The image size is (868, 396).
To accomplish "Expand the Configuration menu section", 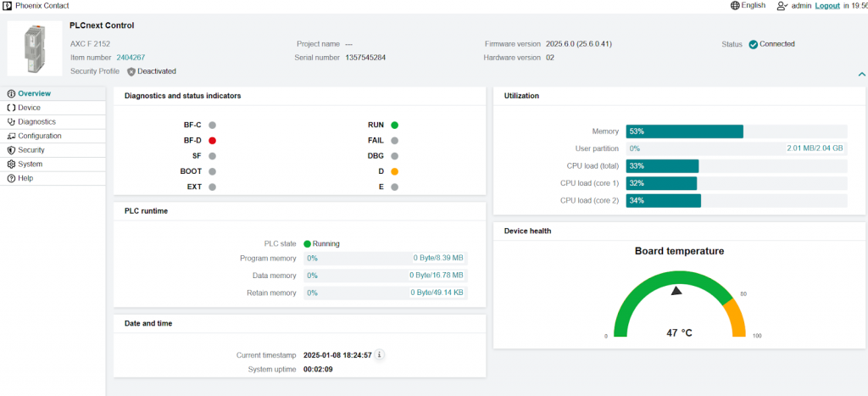I will [x=39, y=136].
